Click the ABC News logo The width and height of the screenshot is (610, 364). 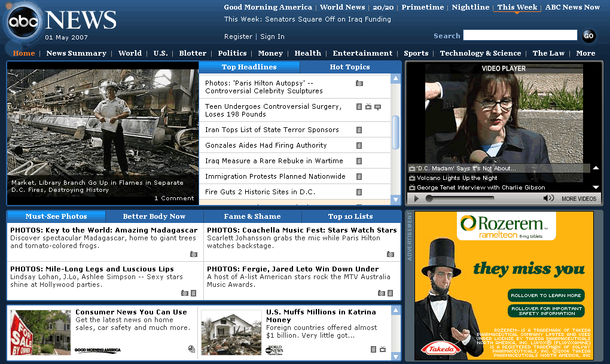point(60,23)
